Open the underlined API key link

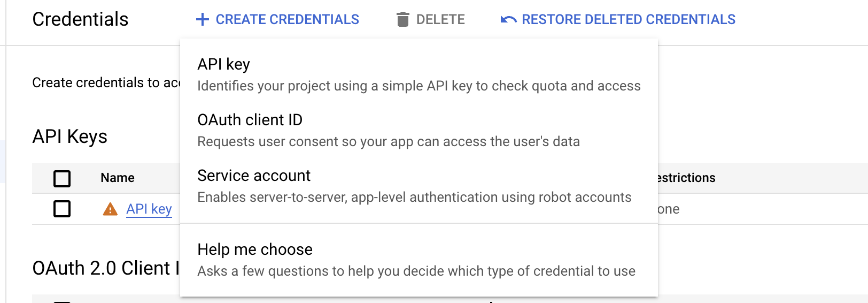[x=149, y=209]
